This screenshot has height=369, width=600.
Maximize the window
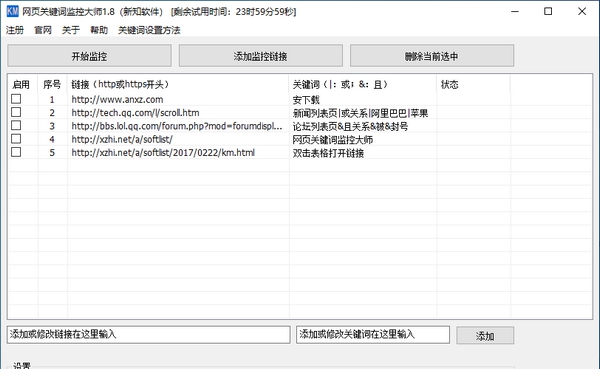point(548,11)
